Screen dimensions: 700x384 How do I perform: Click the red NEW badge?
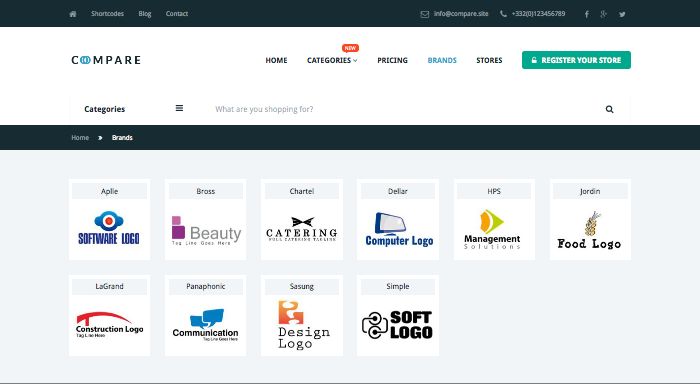[x=350, y=48]
